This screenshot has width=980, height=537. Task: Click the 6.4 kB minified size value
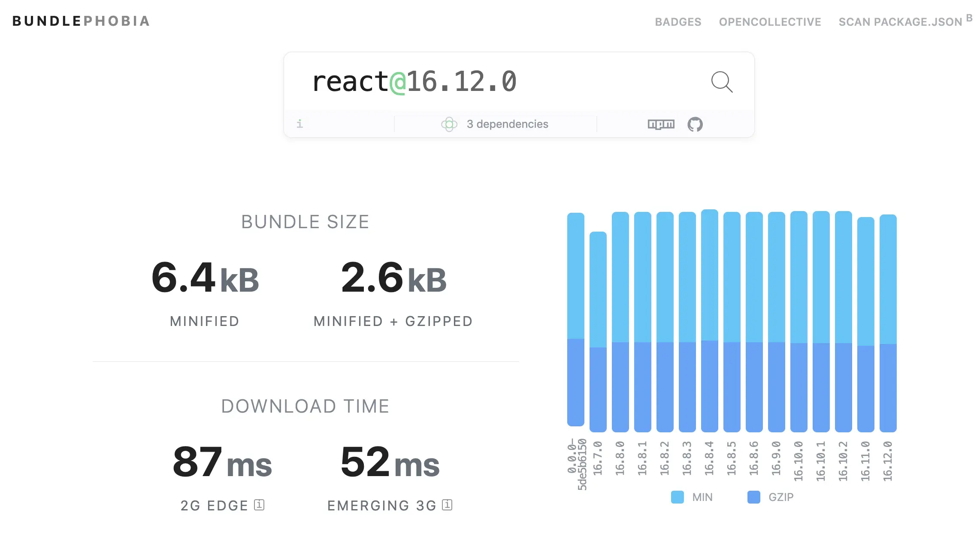pyautogui.click(x=205, y=278)
